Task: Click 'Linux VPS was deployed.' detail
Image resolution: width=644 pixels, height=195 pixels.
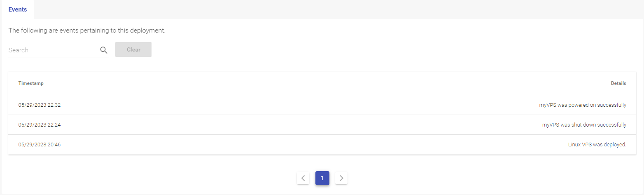Action: (597, 145)
